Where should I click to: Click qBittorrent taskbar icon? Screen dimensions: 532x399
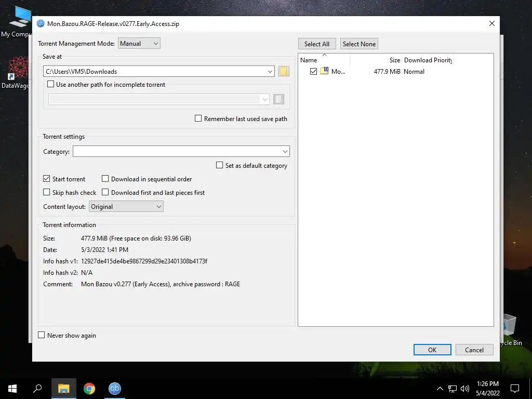click(115, 389)
